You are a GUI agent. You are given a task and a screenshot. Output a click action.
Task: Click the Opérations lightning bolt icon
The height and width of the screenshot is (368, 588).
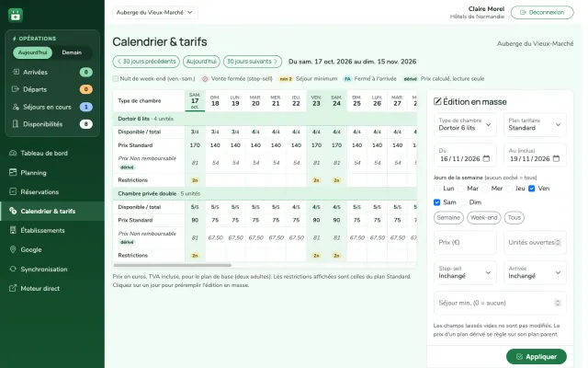15,39
